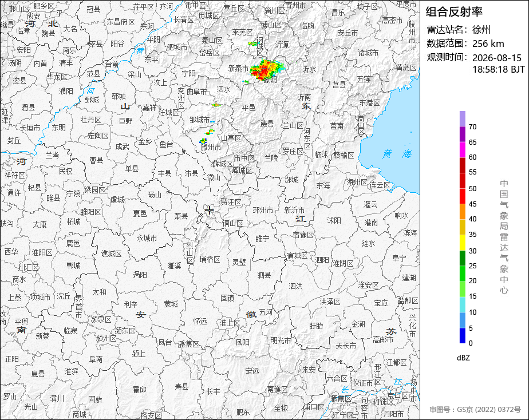Viewport: 529px width, 420px height.
Task: Select the purple 70 dBZ legend swatch
Action: click(x=462, y=118)
